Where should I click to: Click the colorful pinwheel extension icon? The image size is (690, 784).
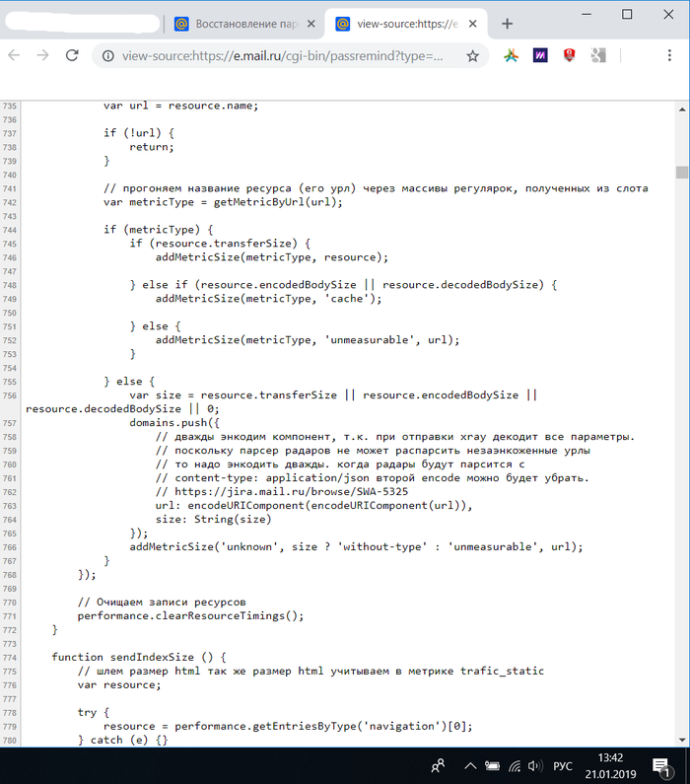point(511,56)
